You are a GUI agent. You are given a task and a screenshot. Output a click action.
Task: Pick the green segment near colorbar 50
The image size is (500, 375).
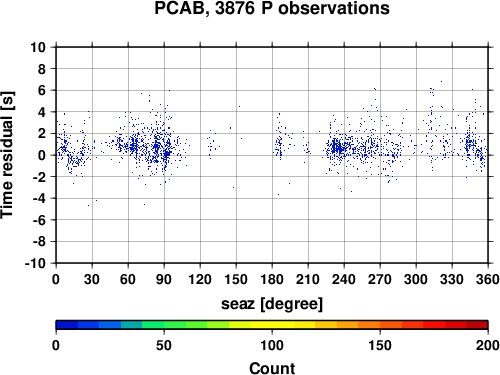point(164,325)
